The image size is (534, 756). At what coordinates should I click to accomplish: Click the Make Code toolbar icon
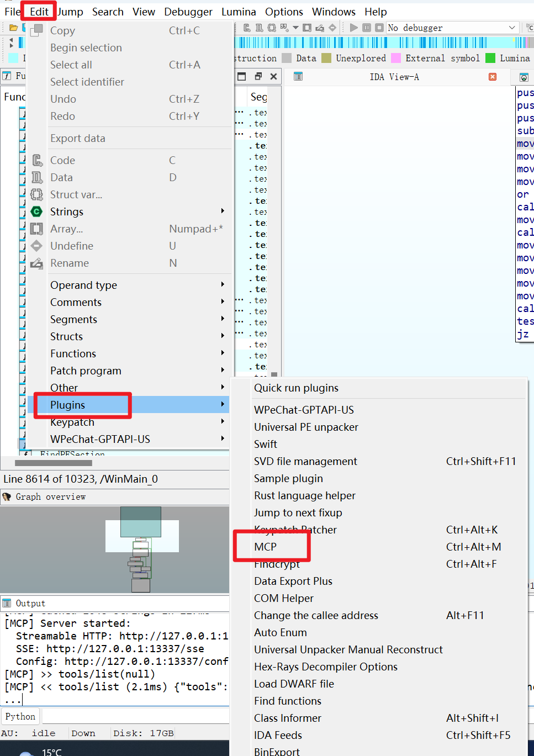coord(247,28)
